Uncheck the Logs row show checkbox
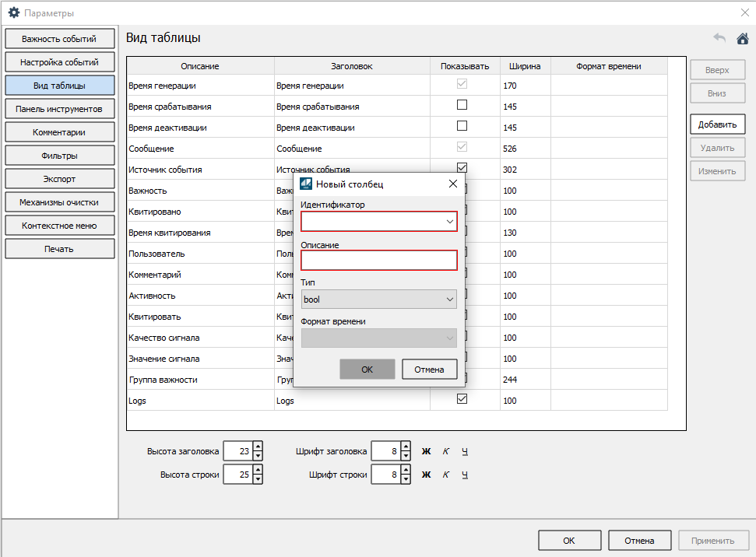The width and height of the screenshot is (756, 557). click(462, 399)
